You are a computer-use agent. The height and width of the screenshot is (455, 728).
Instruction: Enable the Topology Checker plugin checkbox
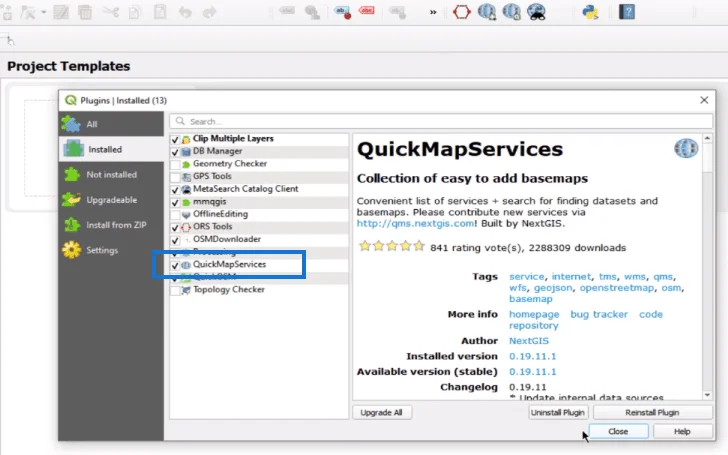(x=175, y=290)
